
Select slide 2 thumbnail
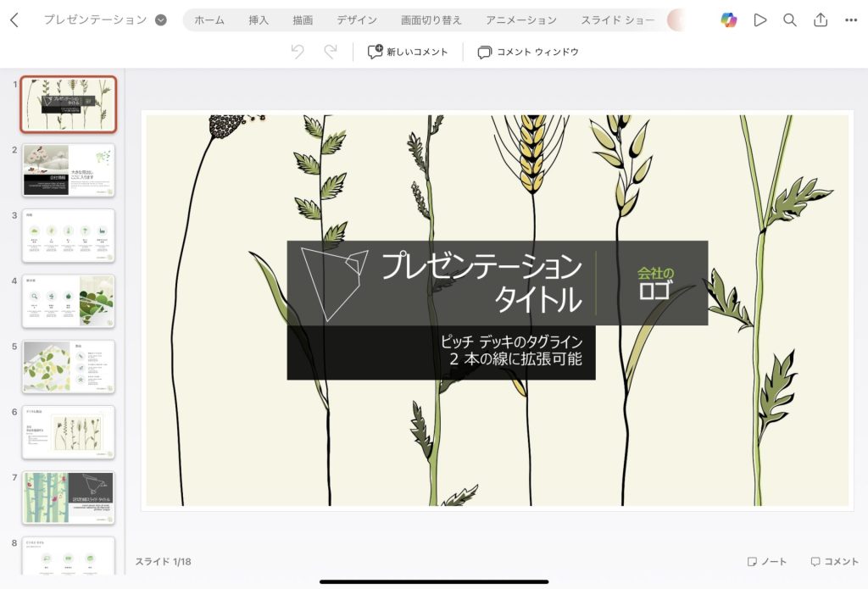[x=69, y=170]
